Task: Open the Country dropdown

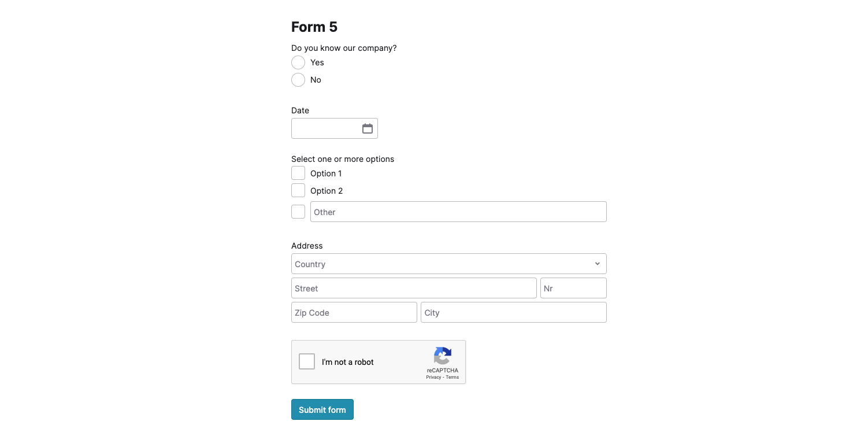Action: (x=449, y=264)
